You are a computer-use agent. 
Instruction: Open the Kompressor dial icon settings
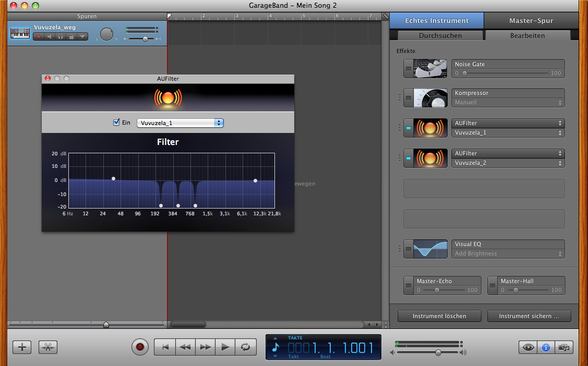(x=430, y=98)
